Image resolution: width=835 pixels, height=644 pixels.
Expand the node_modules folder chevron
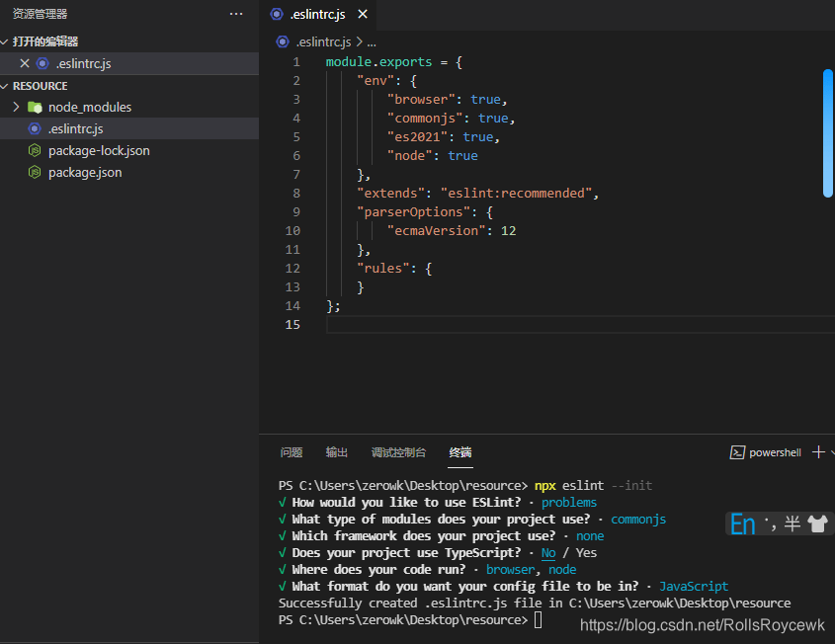click(16, 107)
